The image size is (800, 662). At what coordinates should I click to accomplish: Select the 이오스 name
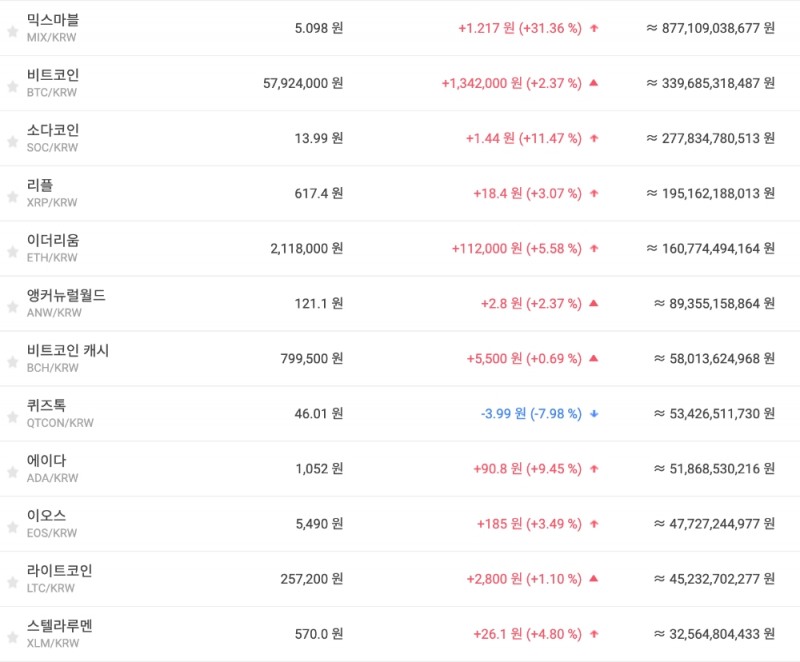(46, 516)
